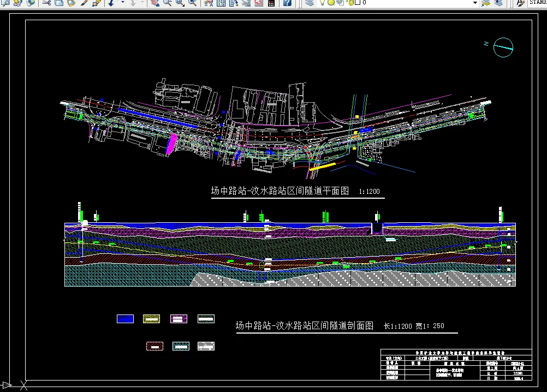Open the Markup Set Manager icon
Screen dimensions: 547x392
coord(259,3)
